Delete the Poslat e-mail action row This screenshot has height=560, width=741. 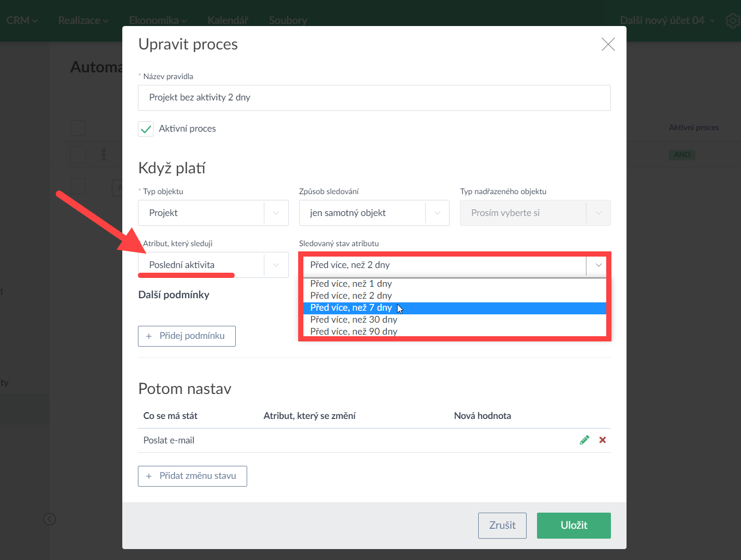click(603, 440)
